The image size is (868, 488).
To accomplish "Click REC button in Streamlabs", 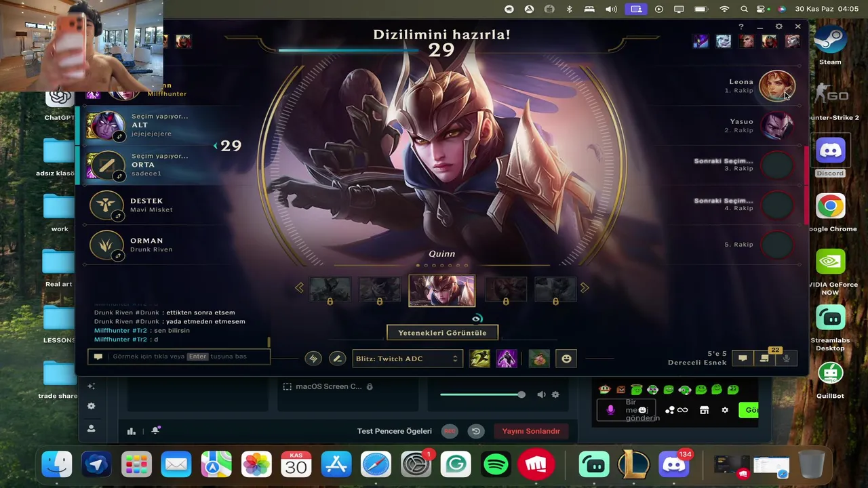I will (449, 431).
